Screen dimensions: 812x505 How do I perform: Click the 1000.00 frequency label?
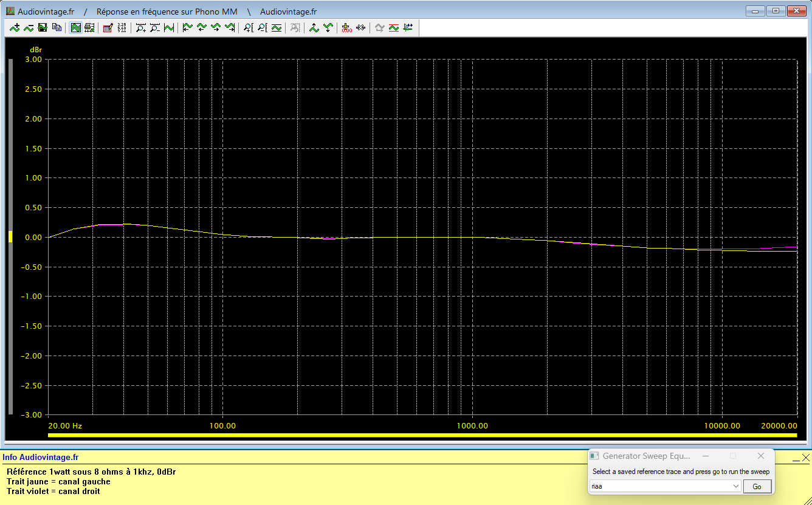(x=472, y=425)
